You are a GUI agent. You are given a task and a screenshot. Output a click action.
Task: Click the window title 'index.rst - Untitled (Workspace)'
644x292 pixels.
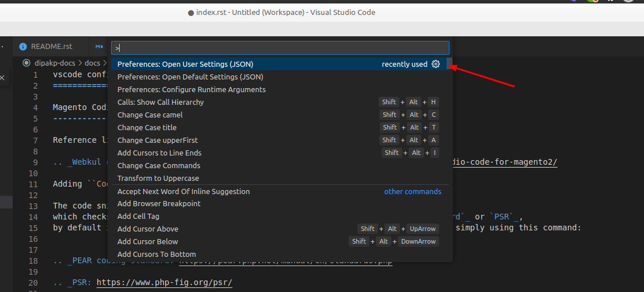(251, 12)
